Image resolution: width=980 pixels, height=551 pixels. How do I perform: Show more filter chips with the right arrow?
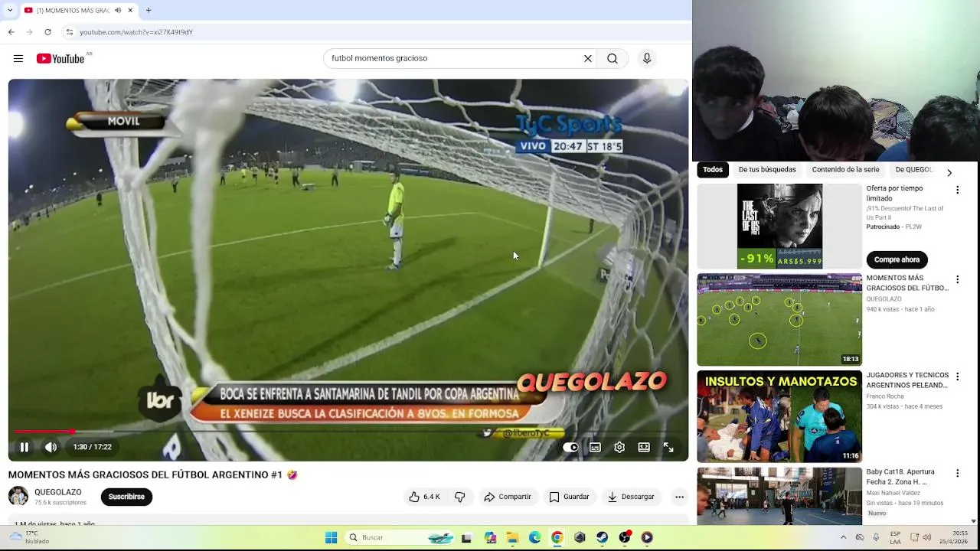pos(949,172)
